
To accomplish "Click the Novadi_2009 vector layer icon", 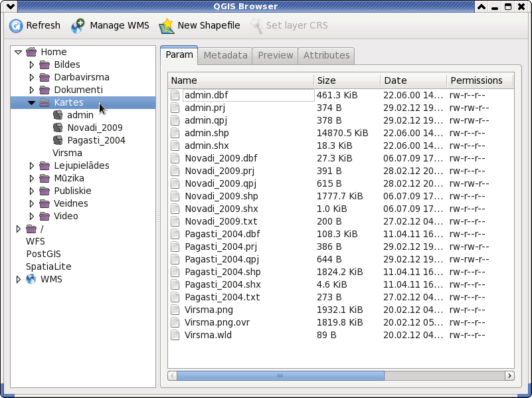I will click(58, 128).
